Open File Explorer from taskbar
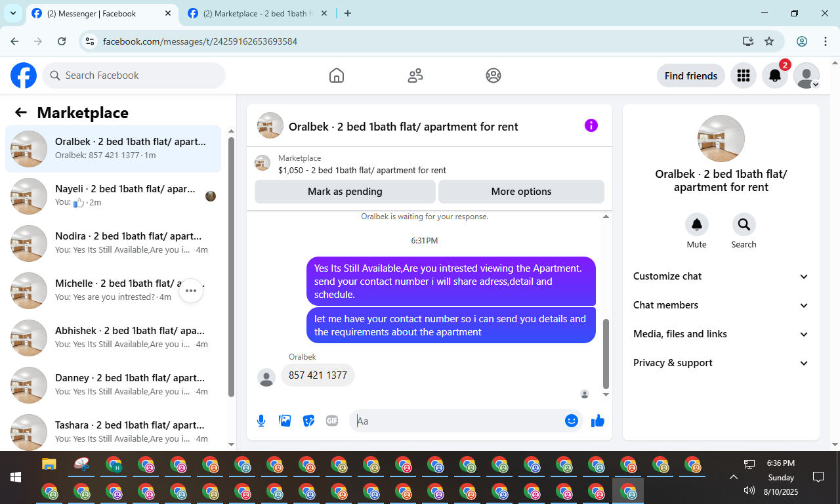 (x=49, y=465)
